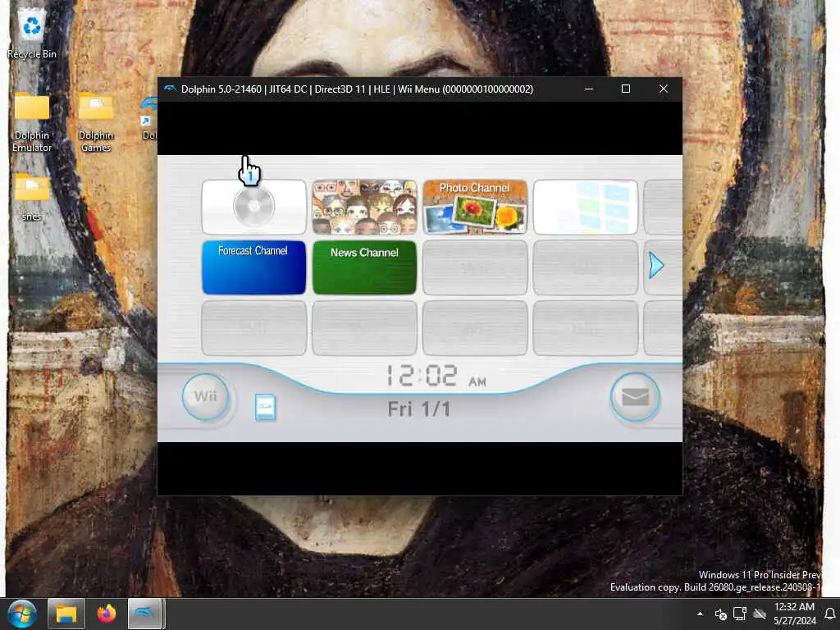Open the Disc Channel tile
Image resolution: width=840 pixels, height=630 pixels.
(x=254, y=207)
